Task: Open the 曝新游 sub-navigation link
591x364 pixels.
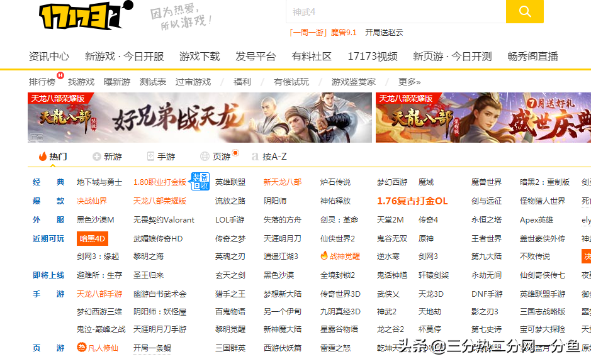Action: (x=117, y=82)
